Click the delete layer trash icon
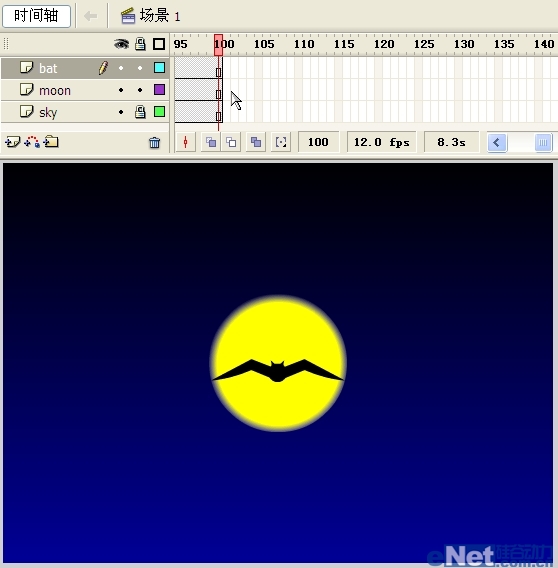Screen dimensions: 558x568 click(x=154, y=142)
